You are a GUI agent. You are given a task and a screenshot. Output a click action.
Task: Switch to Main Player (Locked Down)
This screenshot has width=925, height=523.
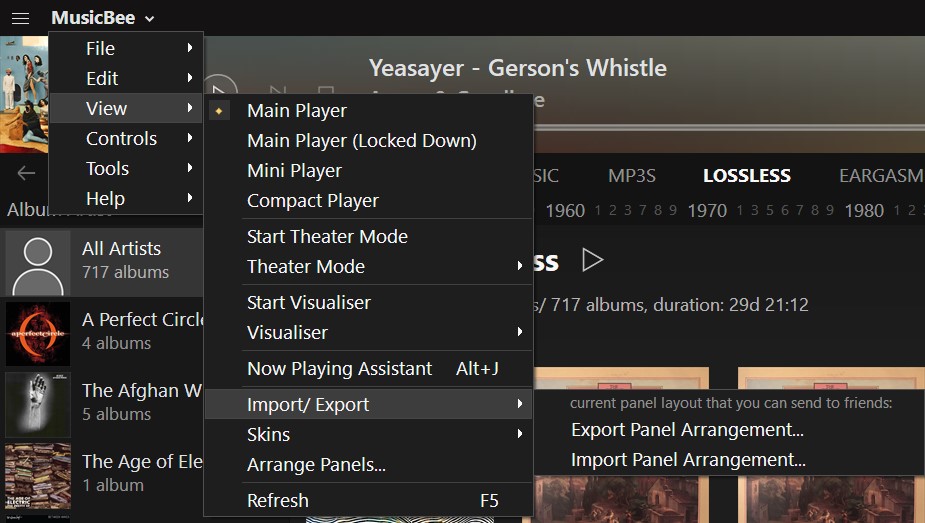coord(369,141)
